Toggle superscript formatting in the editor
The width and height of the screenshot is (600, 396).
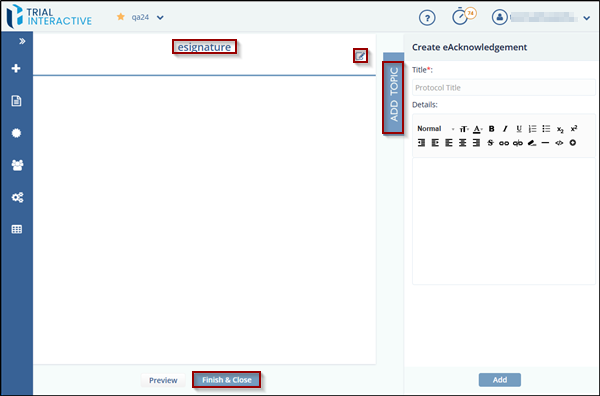[574, 129]
